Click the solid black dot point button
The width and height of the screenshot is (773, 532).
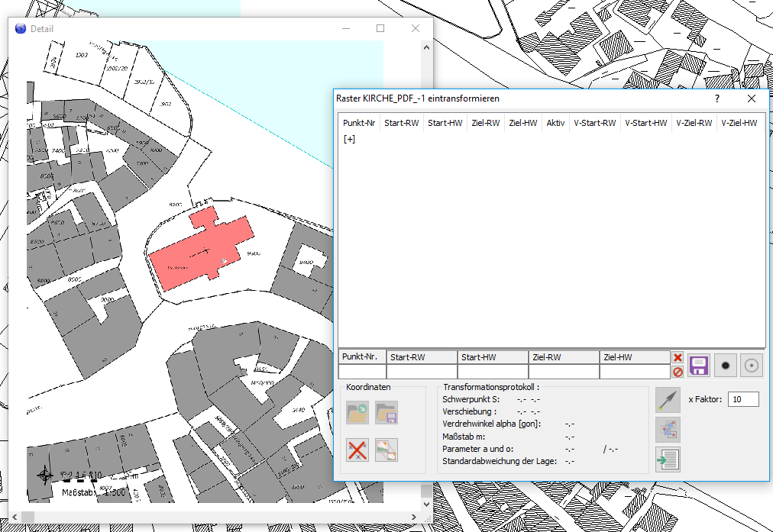(x=725, y=366)
